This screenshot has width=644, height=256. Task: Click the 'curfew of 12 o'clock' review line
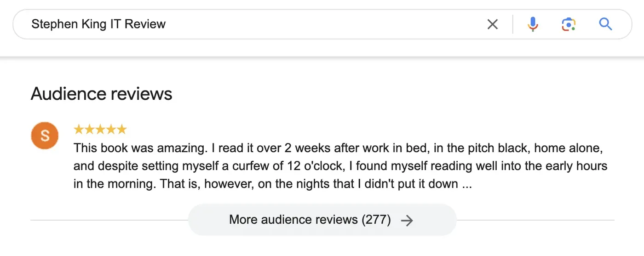[340, 166]
